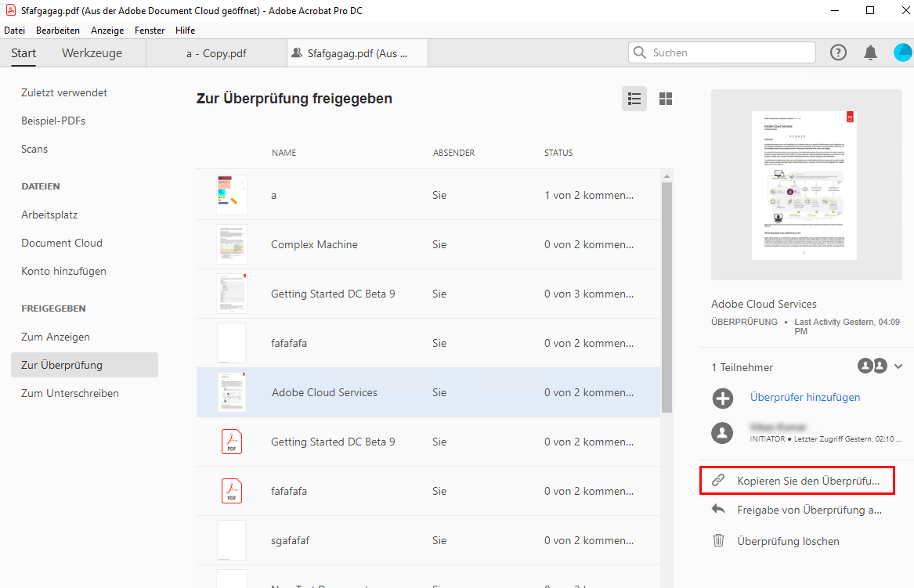914x588 pixels.
Task: Select Beispiel-PDFs in sidebar
Action: (x=53, y=121)
